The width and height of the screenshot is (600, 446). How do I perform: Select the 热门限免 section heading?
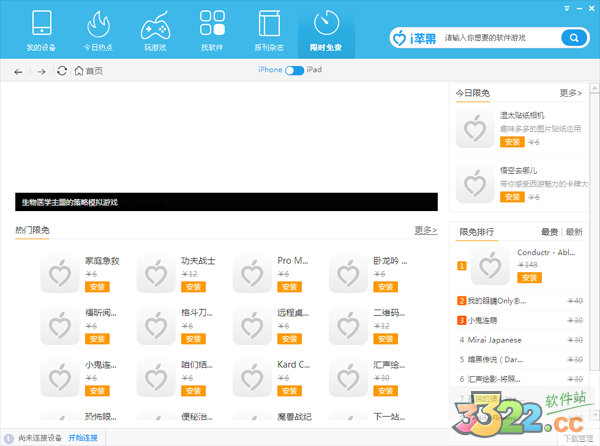click(x=33, y=230)
